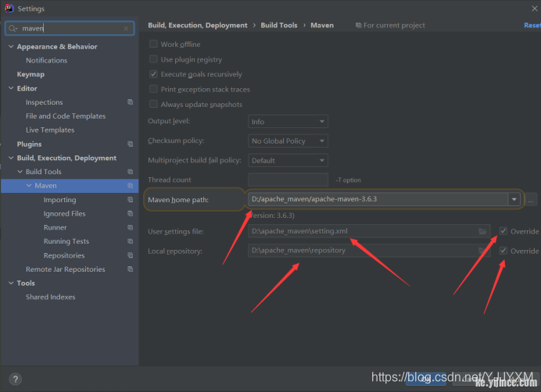Select Importing under Maven

pos(59,200)
